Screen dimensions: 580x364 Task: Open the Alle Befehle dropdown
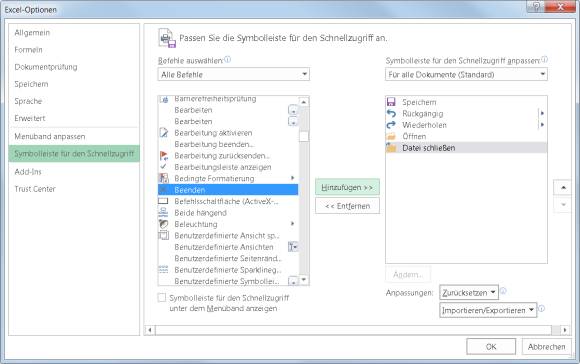click(233, 74)
